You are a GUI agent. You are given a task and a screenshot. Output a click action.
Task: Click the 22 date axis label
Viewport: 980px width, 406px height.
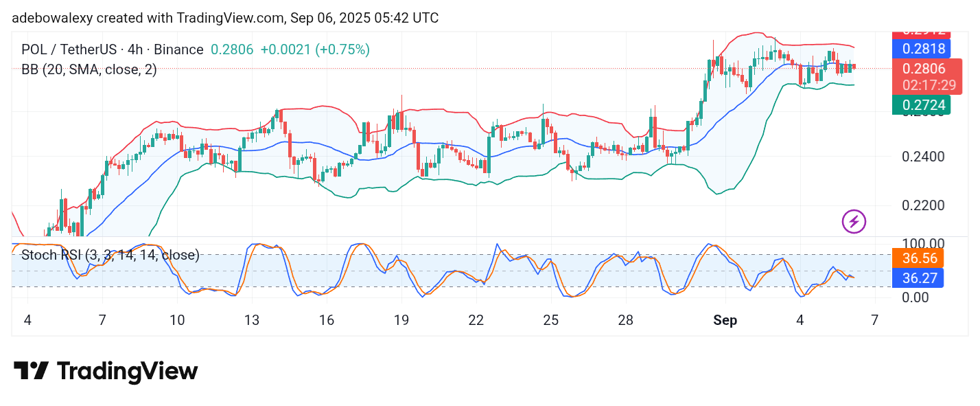pos(476,320)
